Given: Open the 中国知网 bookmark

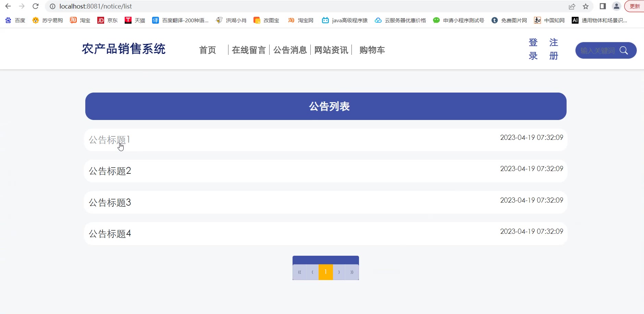Looking at the screenshot, I should 549,20.
